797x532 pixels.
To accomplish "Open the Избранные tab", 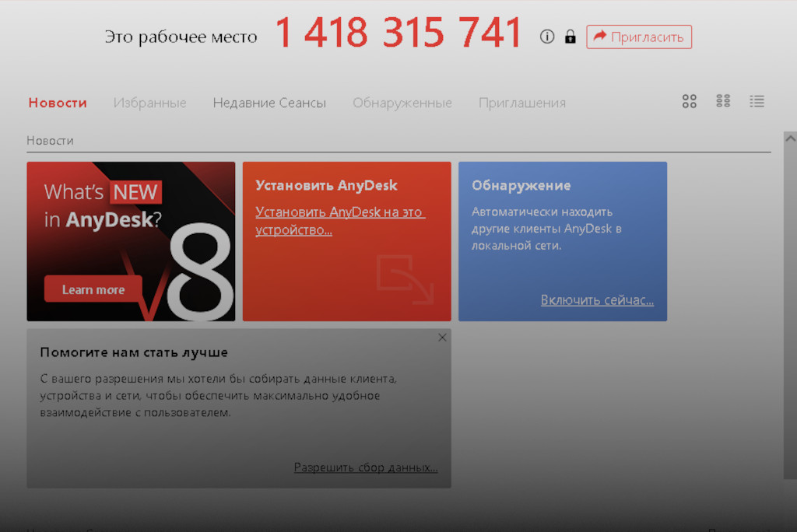I will click(150, 103).
